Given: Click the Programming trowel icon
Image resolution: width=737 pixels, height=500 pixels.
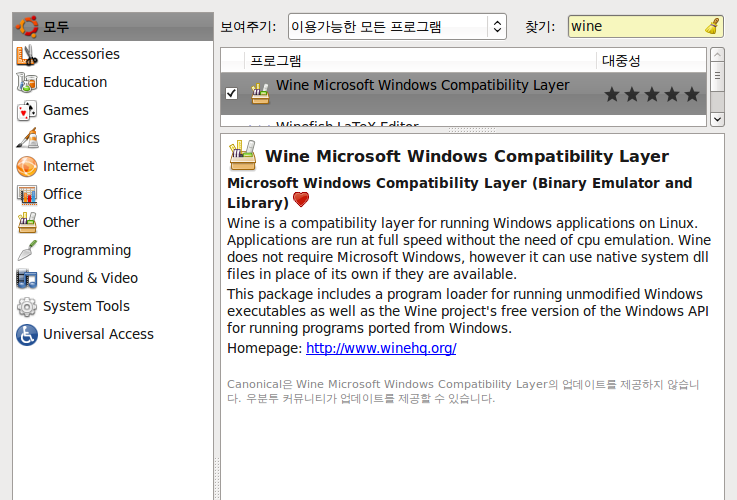Looking at the screenshot, I should click(27, 250).
